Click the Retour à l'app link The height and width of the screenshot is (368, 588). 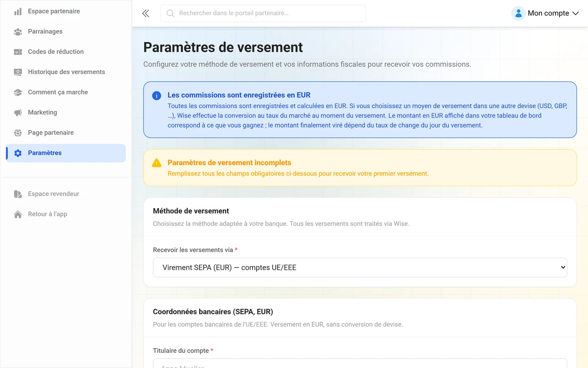[66, 214]
